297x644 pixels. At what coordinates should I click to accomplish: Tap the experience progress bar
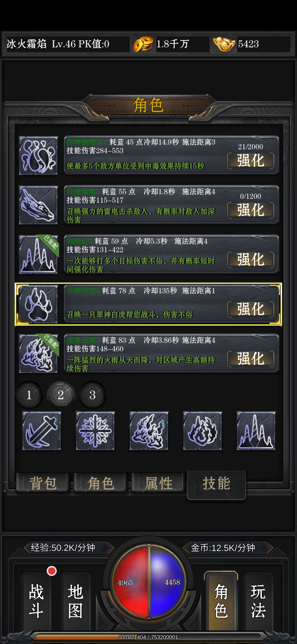(148, 637)
